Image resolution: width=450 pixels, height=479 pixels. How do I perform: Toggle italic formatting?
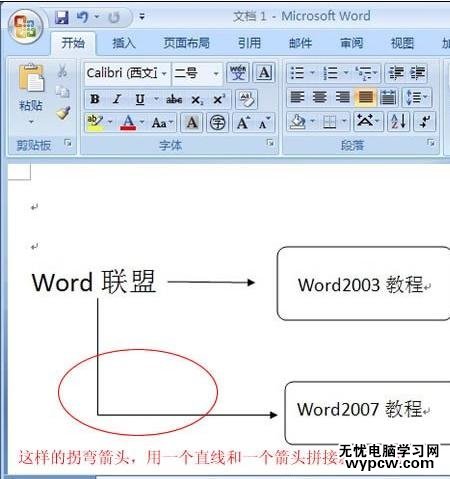click(x=116, y=99)
